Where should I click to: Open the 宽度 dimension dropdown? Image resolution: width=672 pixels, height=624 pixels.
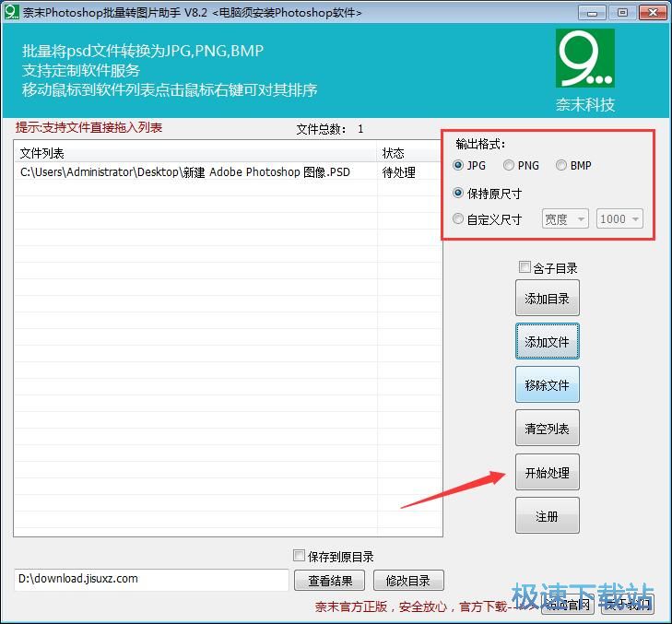pos(565,219)
